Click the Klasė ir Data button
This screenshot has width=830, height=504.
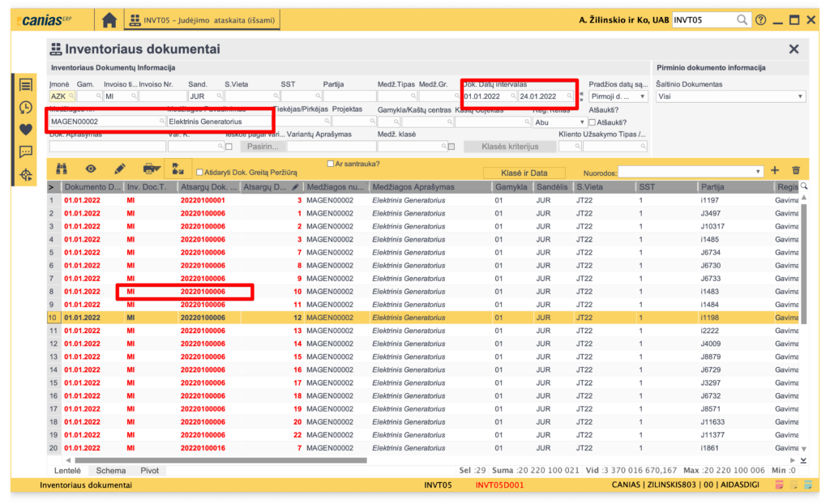pyautogui.click(x=524, y=173)
